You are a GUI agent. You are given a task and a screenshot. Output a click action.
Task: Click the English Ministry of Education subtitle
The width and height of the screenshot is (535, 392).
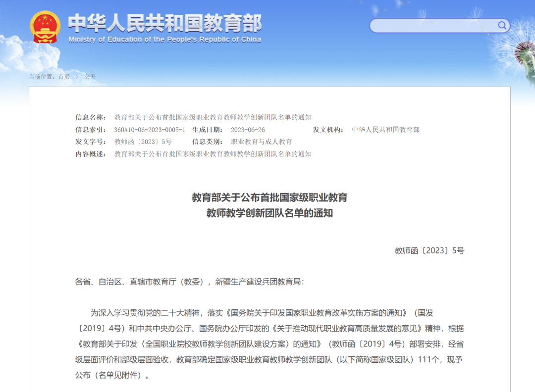[x=164, y=40]
